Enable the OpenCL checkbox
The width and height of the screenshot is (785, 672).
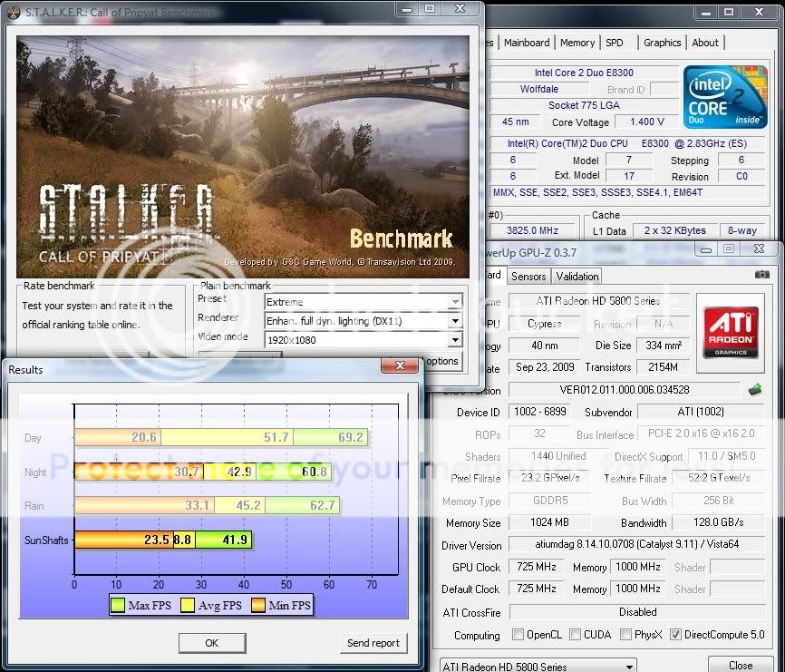point(519,635)
